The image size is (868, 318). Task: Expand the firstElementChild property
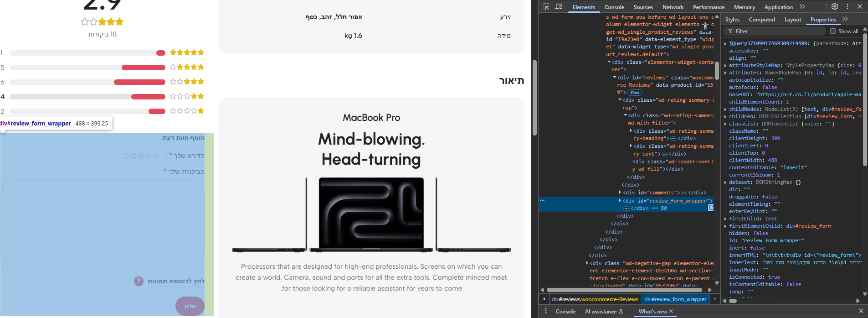coord(725,226)
